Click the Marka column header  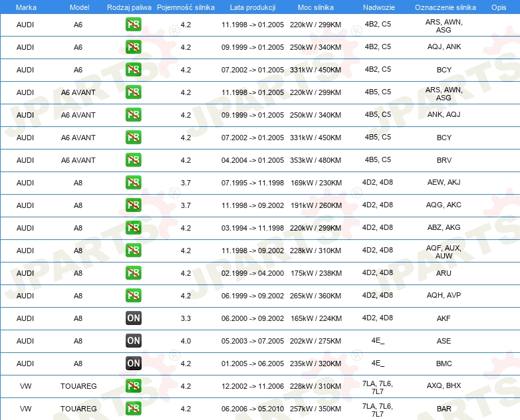pyautogui.click(x=26, y=7)
